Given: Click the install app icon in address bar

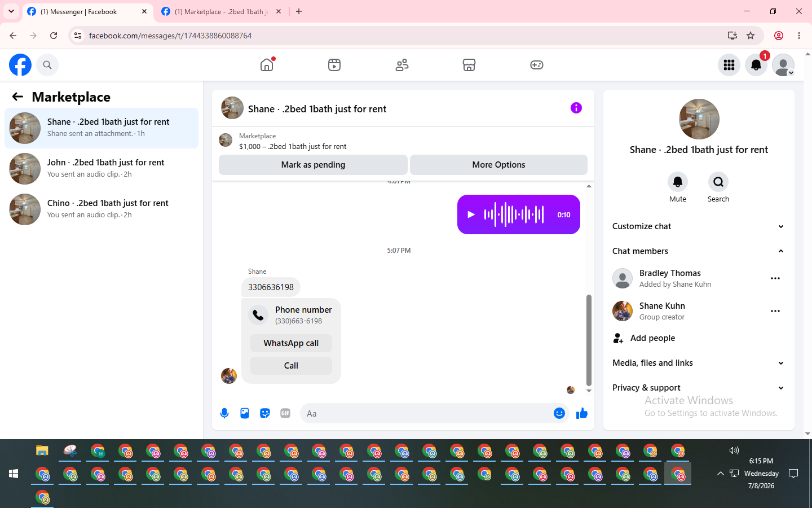Looking at the screenshot, I should [732, 36].
